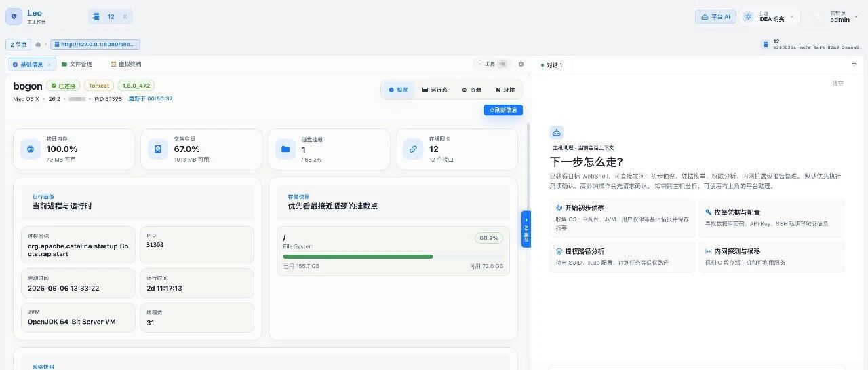Click the cloud icon in breadcrumb
The height and width of the screenshot is (370, 868).
[x=39, y=45]
